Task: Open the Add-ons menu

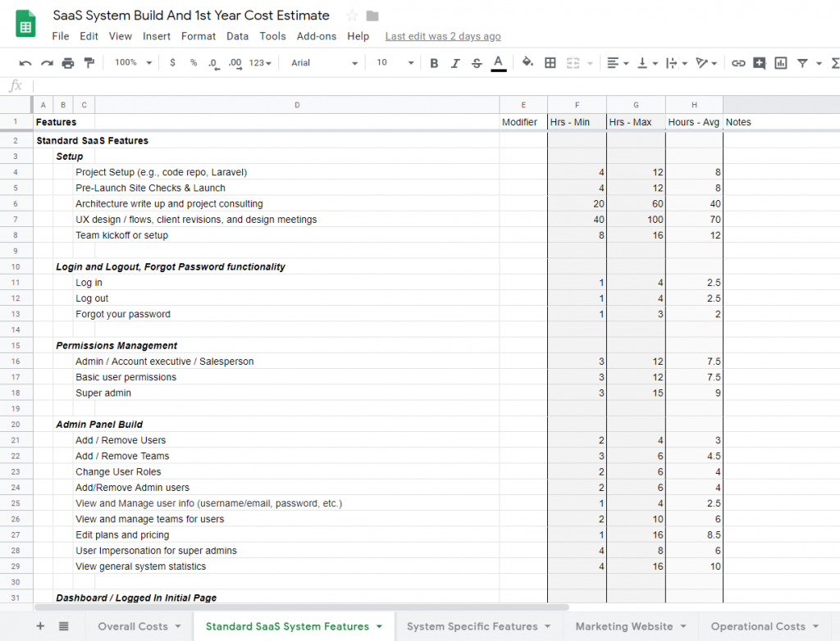Action: tap(317, 36)
